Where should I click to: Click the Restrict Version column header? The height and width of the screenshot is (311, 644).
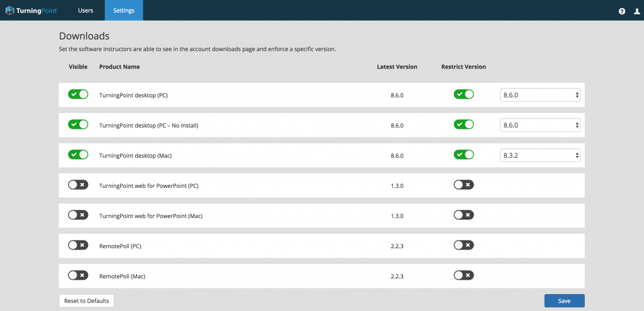coord(464,67)
